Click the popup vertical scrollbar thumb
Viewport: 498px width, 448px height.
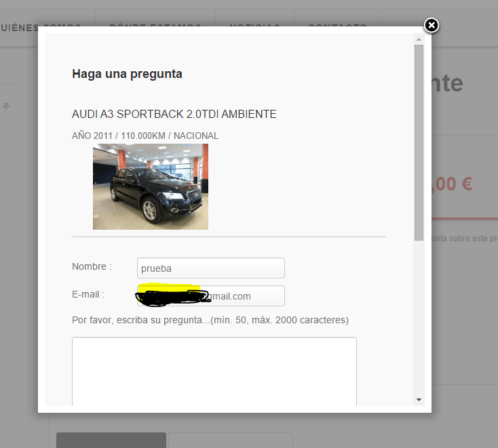click(419, 142)
